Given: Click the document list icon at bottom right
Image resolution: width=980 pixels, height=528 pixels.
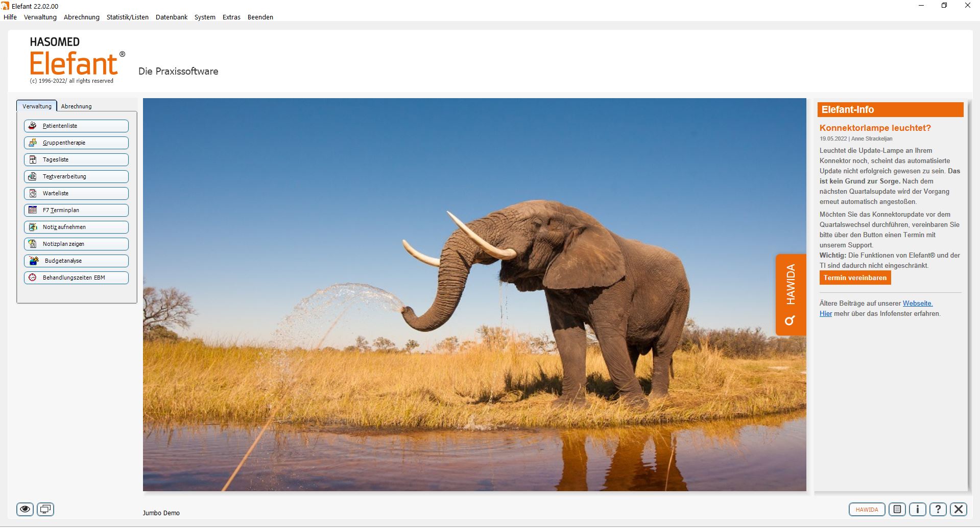Looking at the screenshot, I should click(x=897, y=510).
